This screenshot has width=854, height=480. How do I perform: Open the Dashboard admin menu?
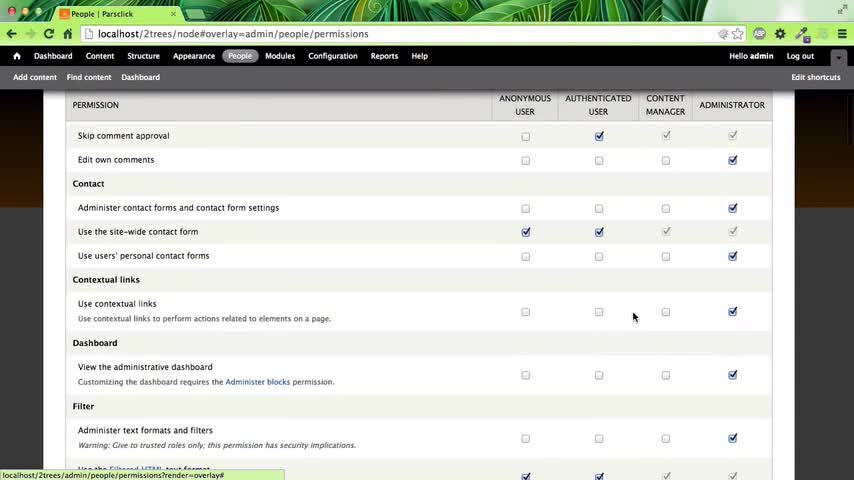[53, 56]
